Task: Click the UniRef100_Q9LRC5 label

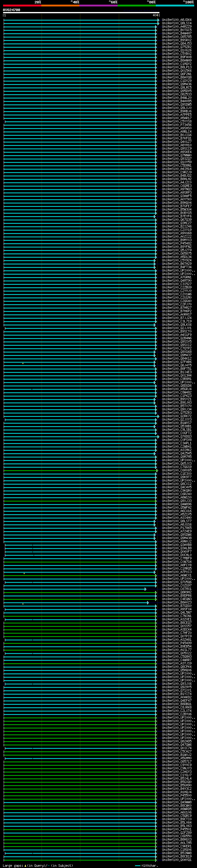Action: click(x=177, y=88)
